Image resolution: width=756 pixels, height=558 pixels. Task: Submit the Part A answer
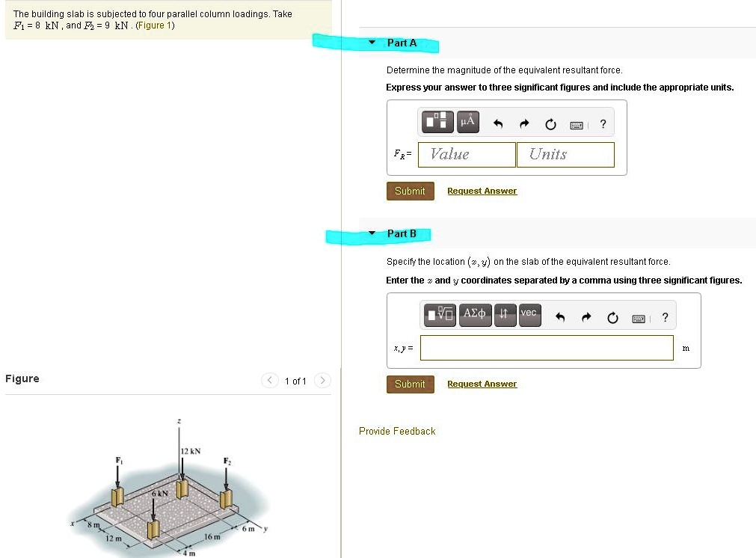pos(410,191)
